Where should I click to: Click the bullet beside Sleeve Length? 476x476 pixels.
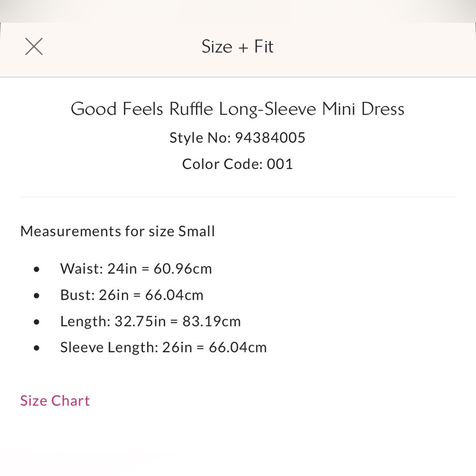click(x=37, y=348)
